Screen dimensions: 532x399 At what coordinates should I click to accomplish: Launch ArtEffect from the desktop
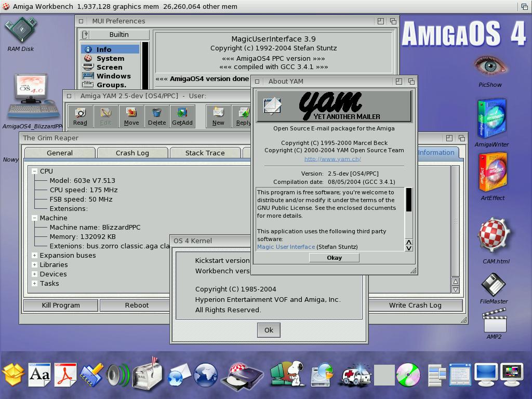click(x=493, y=172)
